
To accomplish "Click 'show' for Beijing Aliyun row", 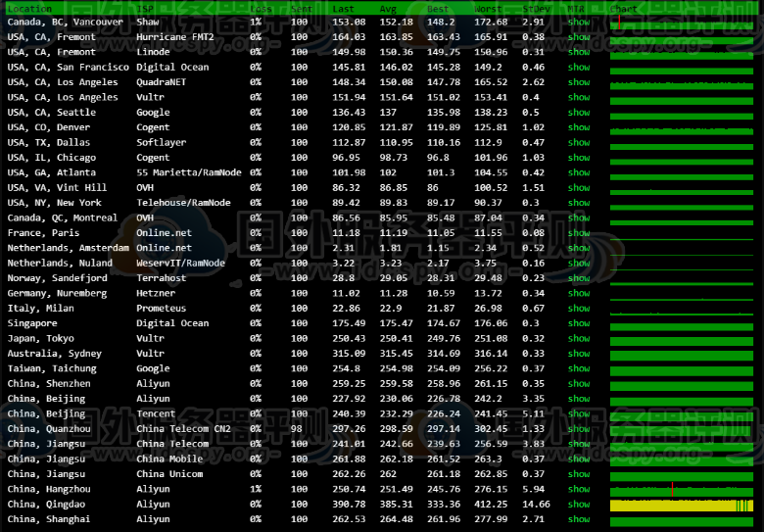I will [578, 399].
